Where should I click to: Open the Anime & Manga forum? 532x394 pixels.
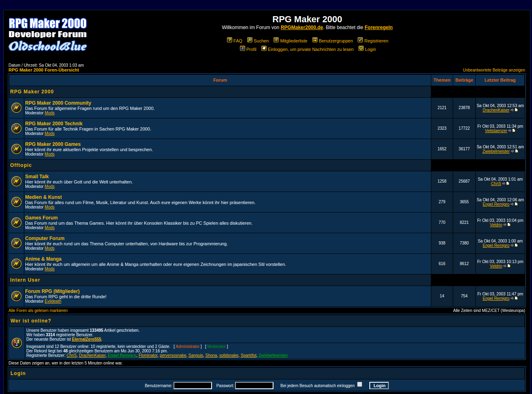coord(43,259)
